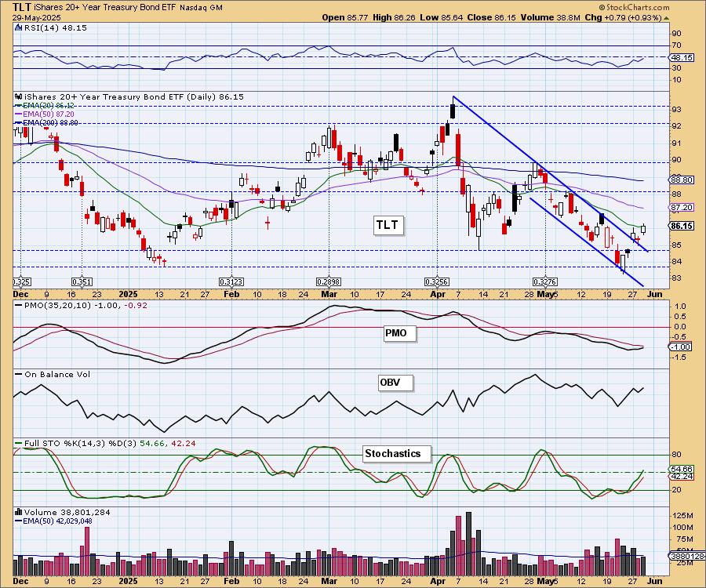Click the candlestick icon beside the Daily legend

click(x=19, y=96)
